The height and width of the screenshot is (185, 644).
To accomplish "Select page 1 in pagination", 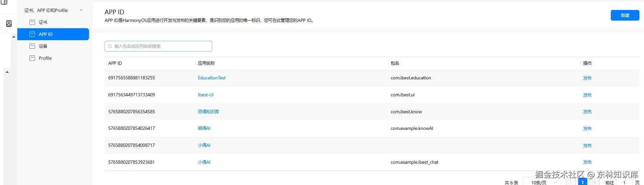I will (x=583, y=182).
